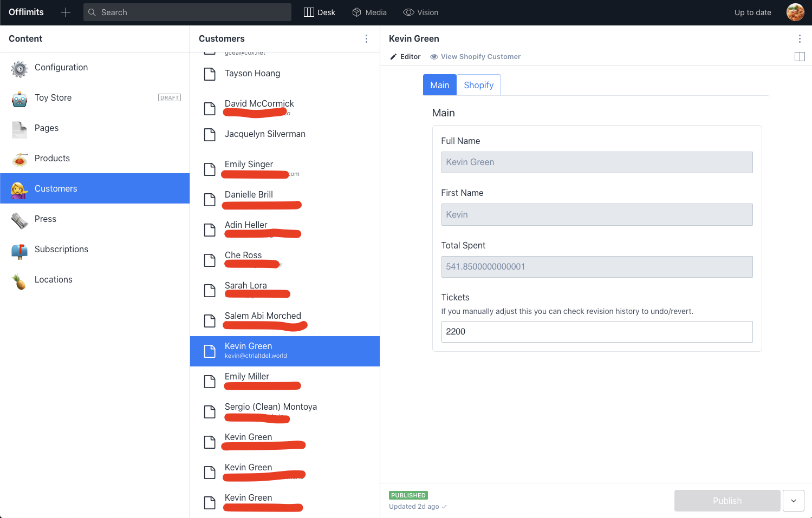Viewport: 812px width, 518px height.
Task: Toggle the split pane view for Kevin Green
Action: point(800,56)
